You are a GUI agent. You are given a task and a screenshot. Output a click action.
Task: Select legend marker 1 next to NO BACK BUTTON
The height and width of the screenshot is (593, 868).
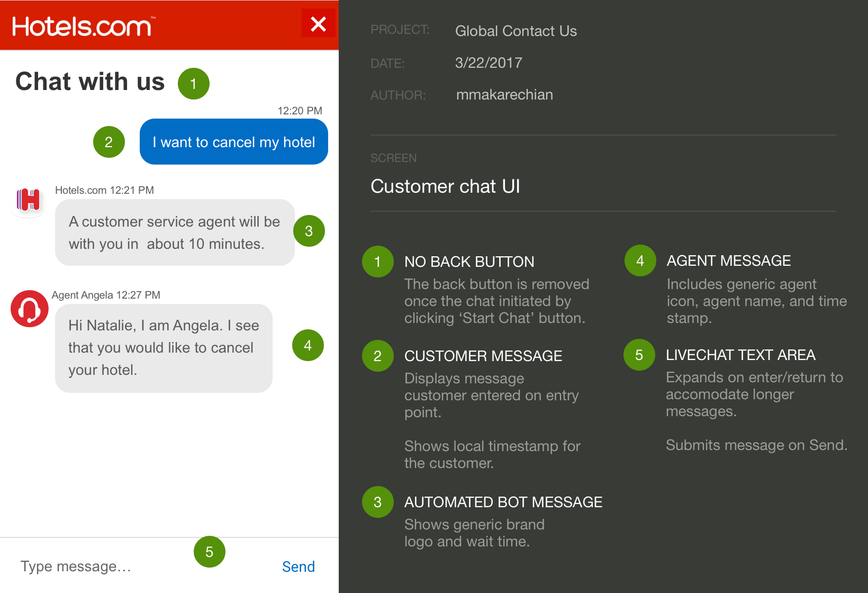377,262
